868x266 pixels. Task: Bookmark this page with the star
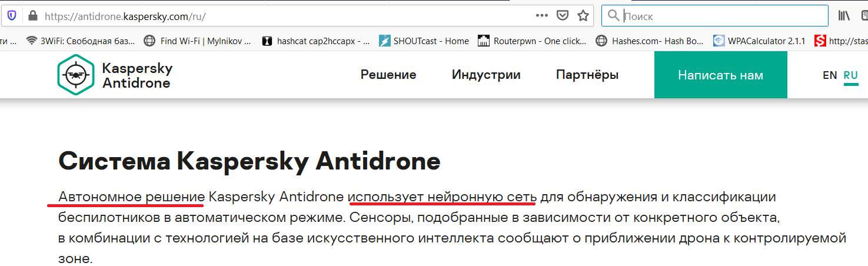click(x=583, y=16)
